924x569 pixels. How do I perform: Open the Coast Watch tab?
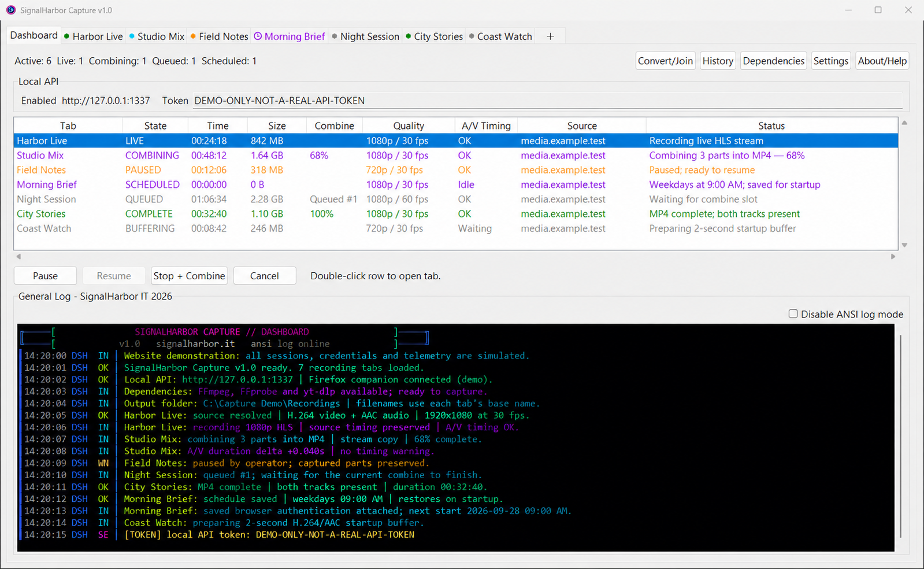coord(500,36)
